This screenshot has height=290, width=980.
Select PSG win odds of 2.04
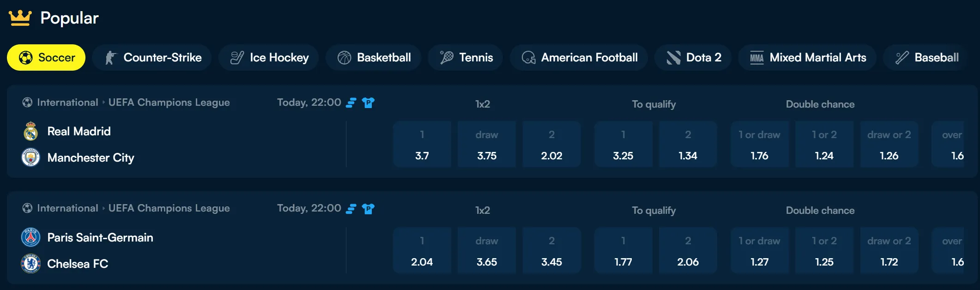(422, 250)
